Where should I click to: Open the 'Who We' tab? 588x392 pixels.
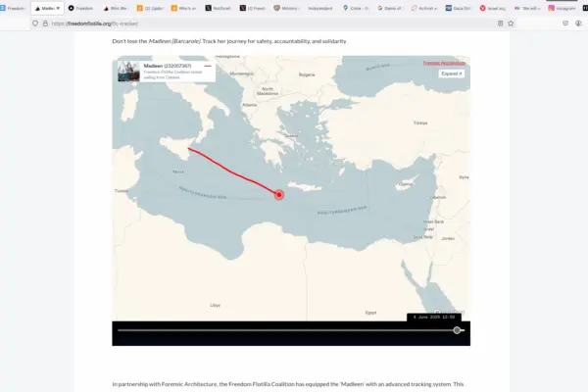(x=116, y=8)
